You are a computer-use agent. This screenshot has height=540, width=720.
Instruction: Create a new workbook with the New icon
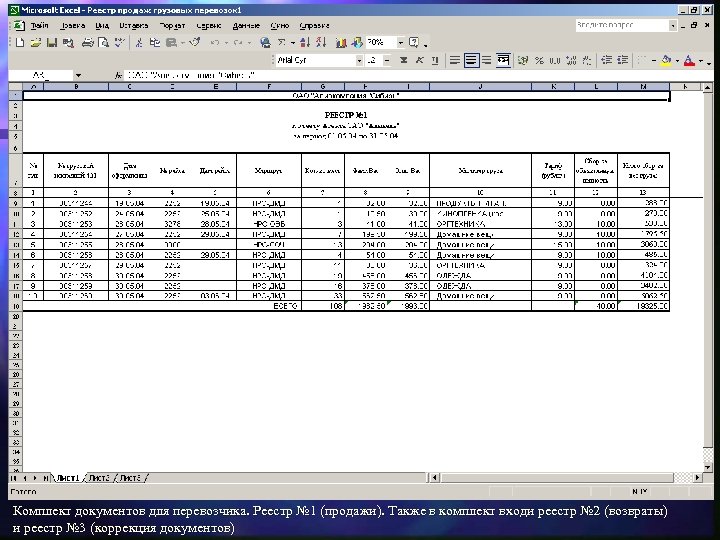20,43
